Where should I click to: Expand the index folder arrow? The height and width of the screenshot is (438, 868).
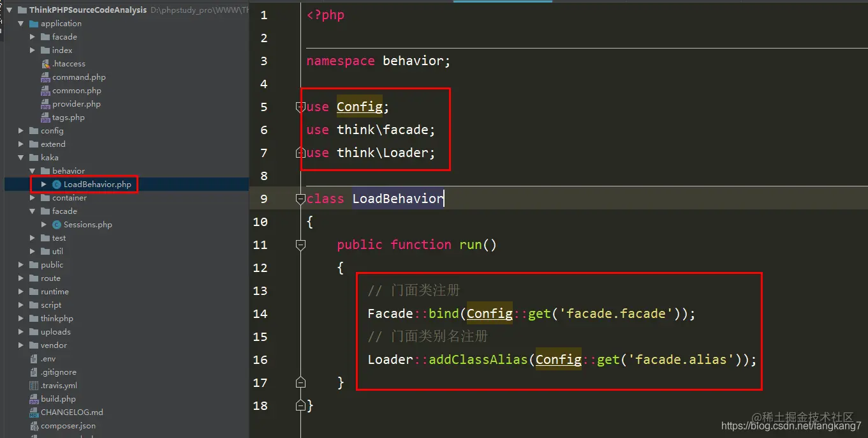point(33,50)
